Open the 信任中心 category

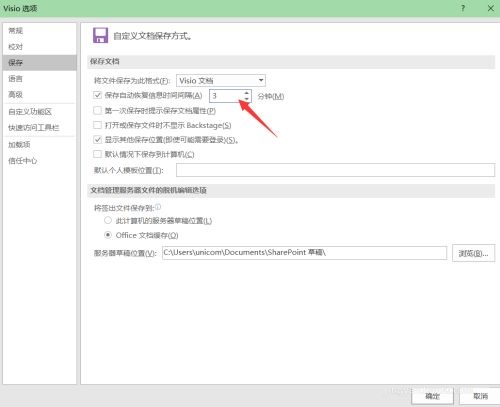[x=39, y=161]
